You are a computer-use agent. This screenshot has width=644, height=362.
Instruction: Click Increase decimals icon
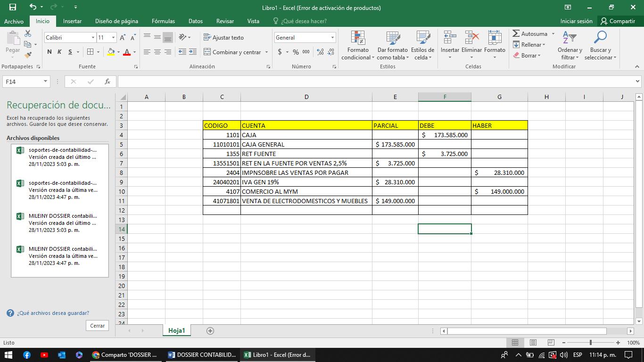point(320,52)
